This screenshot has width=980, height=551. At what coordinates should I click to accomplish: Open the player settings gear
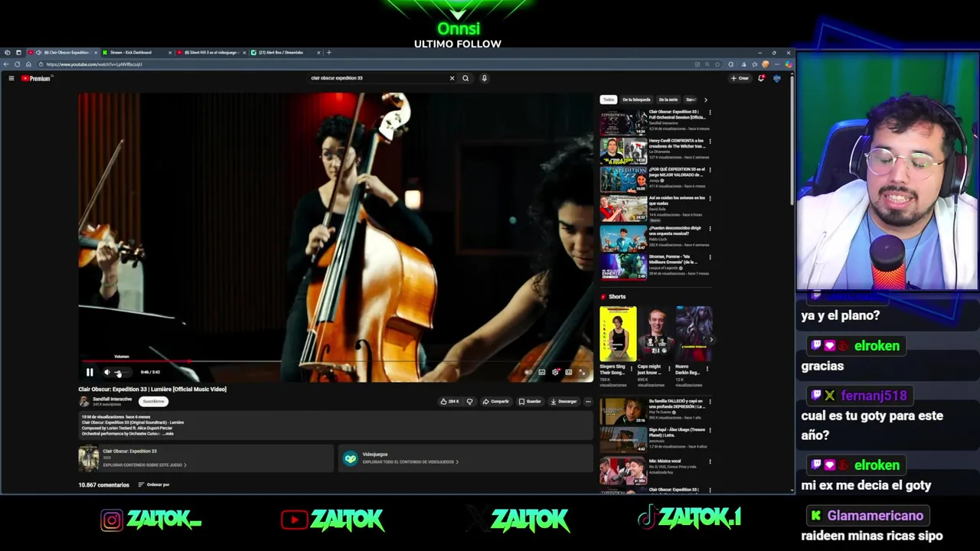tap(556, 373)
